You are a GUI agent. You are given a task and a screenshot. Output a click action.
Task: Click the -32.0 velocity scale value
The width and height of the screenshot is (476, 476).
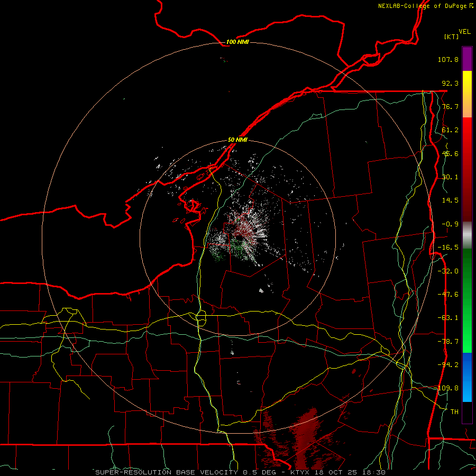click(448, 271)
